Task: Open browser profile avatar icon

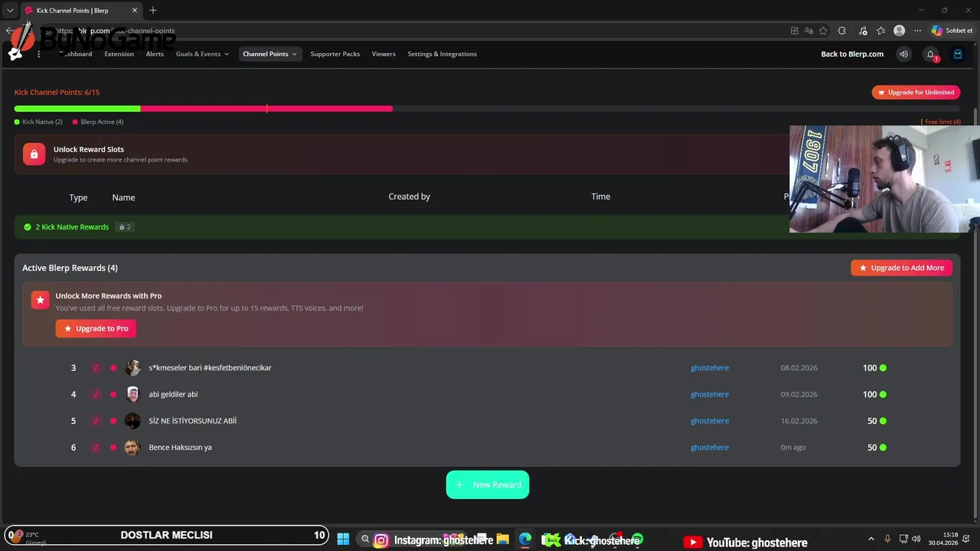Action: (x=900, y=31)
